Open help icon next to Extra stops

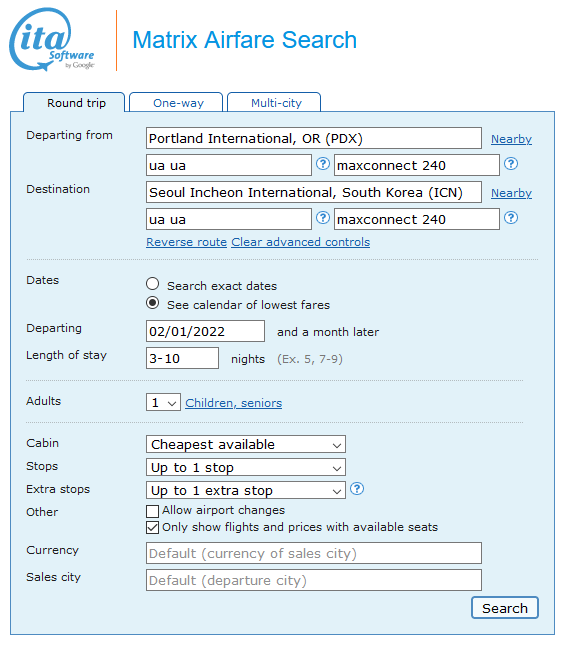[x=356, y=489]
